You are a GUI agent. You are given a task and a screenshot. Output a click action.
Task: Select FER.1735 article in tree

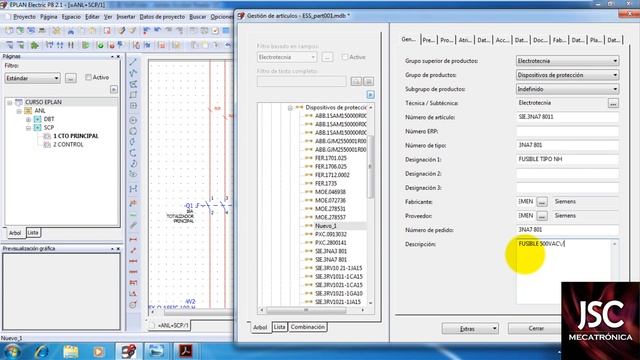click(x=325, y=184)
